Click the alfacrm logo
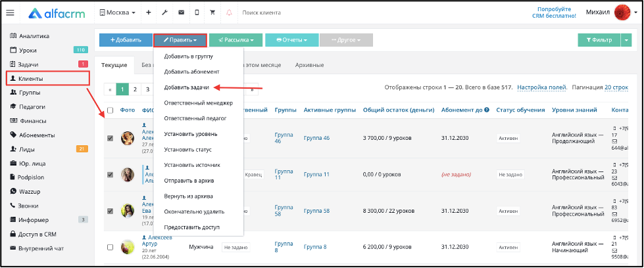The height and width of the screenshot is (268, 644). click(x=57, y=12)
